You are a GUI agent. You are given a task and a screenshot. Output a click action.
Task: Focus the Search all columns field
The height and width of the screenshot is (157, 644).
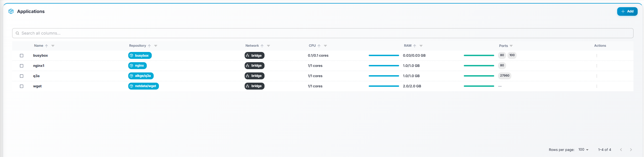pyautogui.click(x=323, y=33)
